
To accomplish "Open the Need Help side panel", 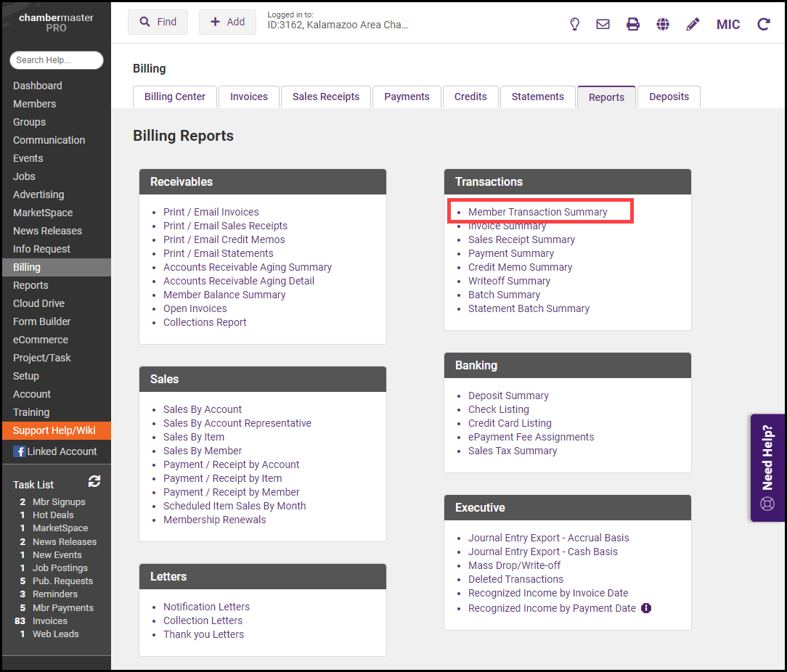I will (767, 468).
